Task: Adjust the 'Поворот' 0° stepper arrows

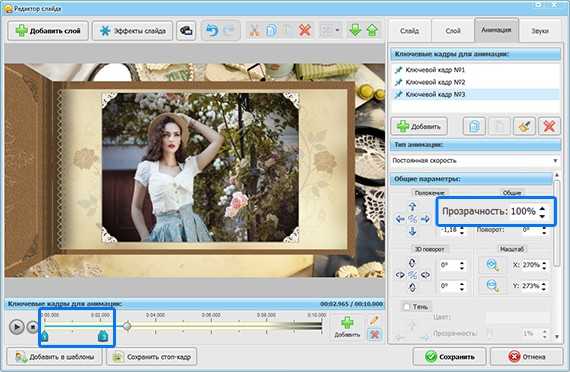Action: coord(544,230)
